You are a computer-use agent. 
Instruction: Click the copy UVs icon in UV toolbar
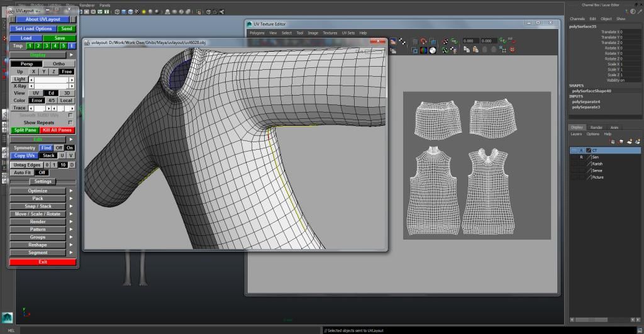point(467,50)
